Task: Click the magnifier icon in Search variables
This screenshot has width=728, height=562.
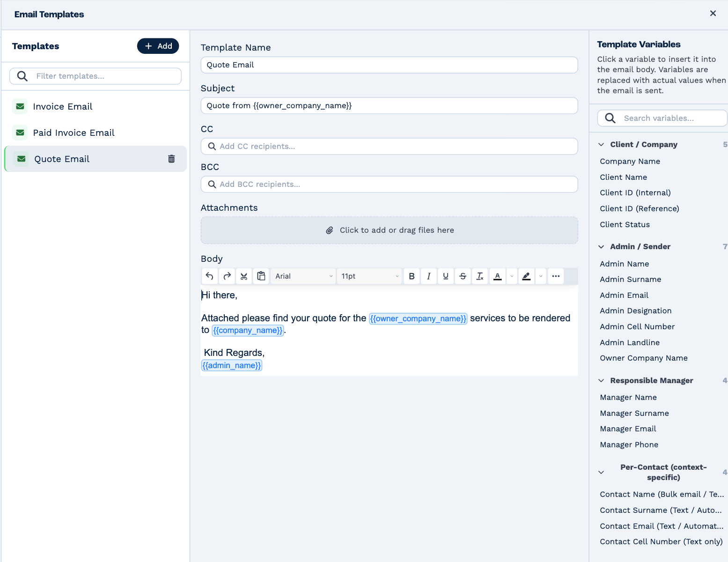Action: (610, 118)
